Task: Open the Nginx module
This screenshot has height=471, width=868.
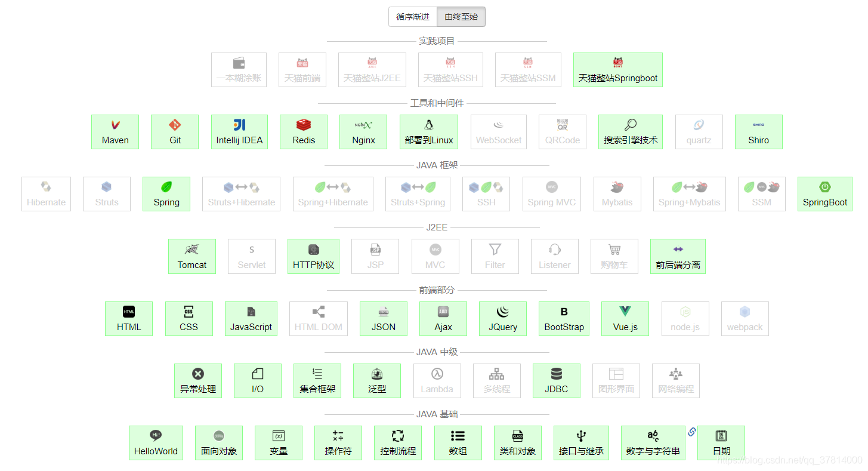Action: tap(363, 131)
